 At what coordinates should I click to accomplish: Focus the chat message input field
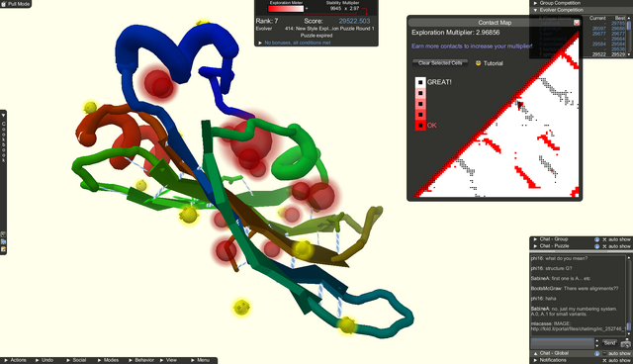pyautogui.click(x=562, y=343)
